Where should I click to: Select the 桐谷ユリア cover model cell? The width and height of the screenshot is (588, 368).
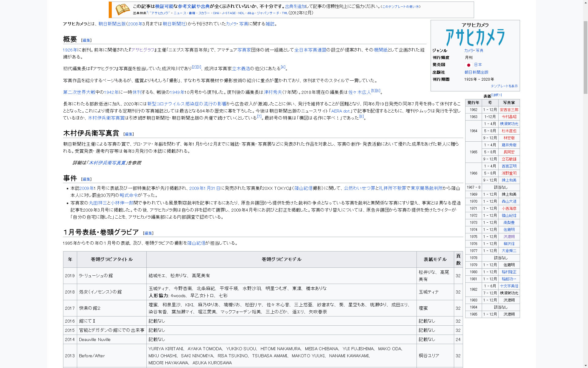tap(435, 356)
